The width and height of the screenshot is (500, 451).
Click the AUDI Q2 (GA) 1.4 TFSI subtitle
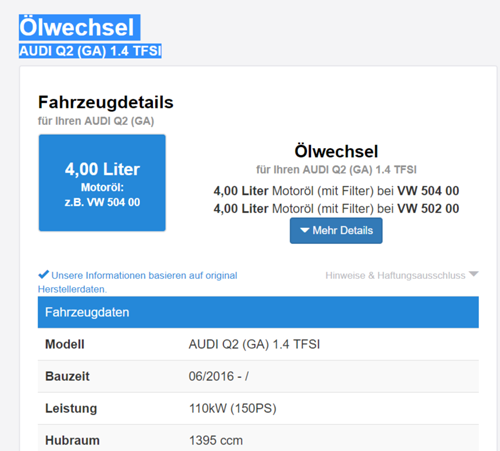click(x=90, y=51)
